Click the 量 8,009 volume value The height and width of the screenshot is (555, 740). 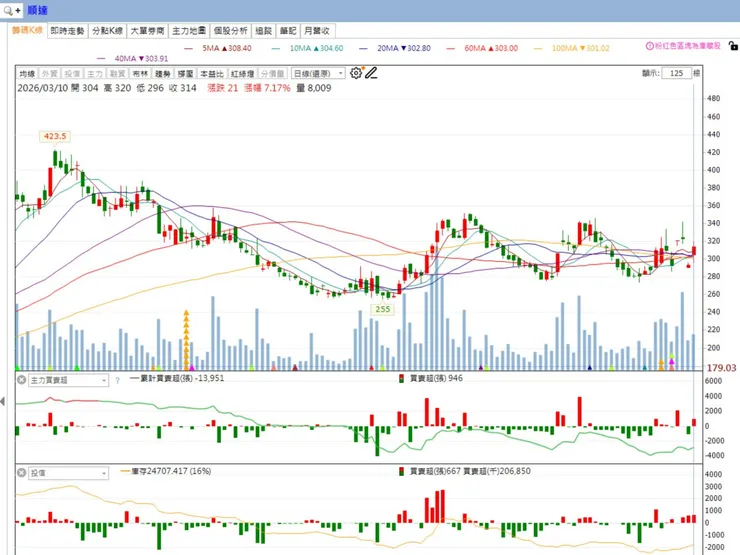(x=314, y=88)
